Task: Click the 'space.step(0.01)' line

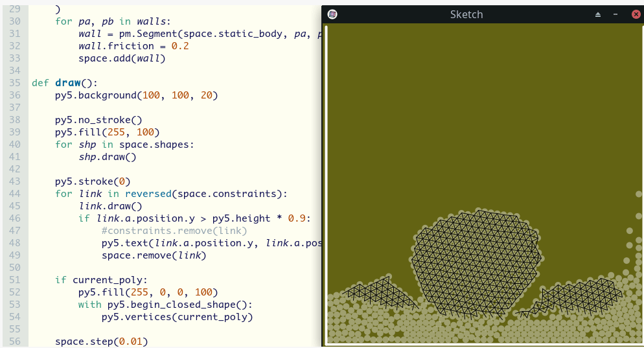Action: tap(101, 342)
